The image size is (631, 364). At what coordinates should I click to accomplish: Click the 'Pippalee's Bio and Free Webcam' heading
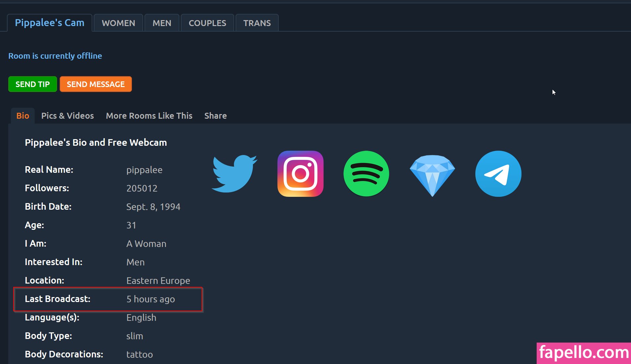(96, 142)
